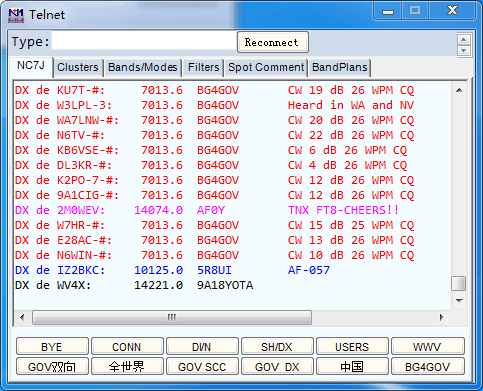Click the vertical scrollbar up arrow

(x=459, y=90)
